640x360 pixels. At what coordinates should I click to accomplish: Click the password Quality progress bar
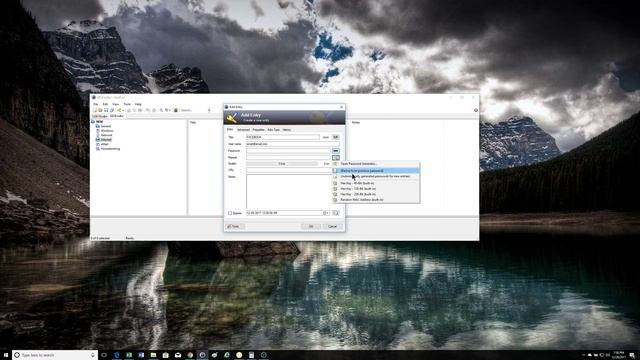282,164
